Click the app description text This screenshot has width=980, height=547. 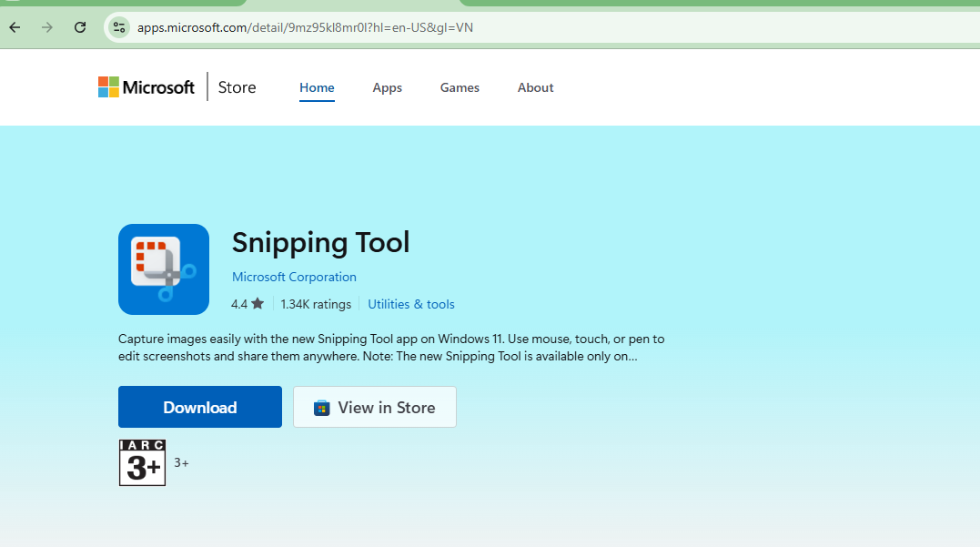pos(391,348)
